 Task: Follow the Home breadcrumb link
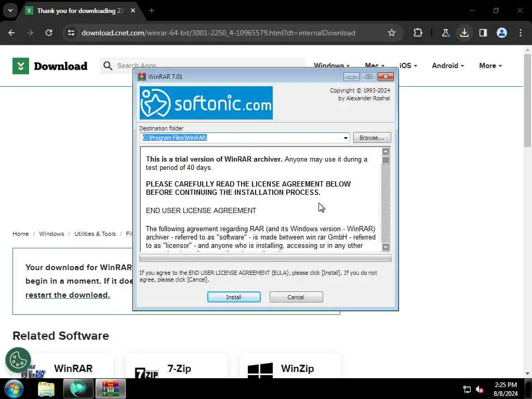coord(21,234)
